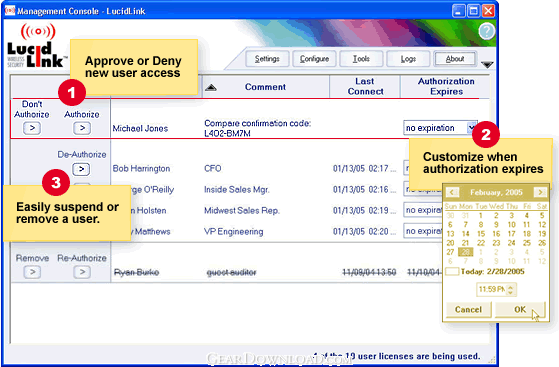Open the Logs tab
Viewport: 559px width, 367px height.
408,59
